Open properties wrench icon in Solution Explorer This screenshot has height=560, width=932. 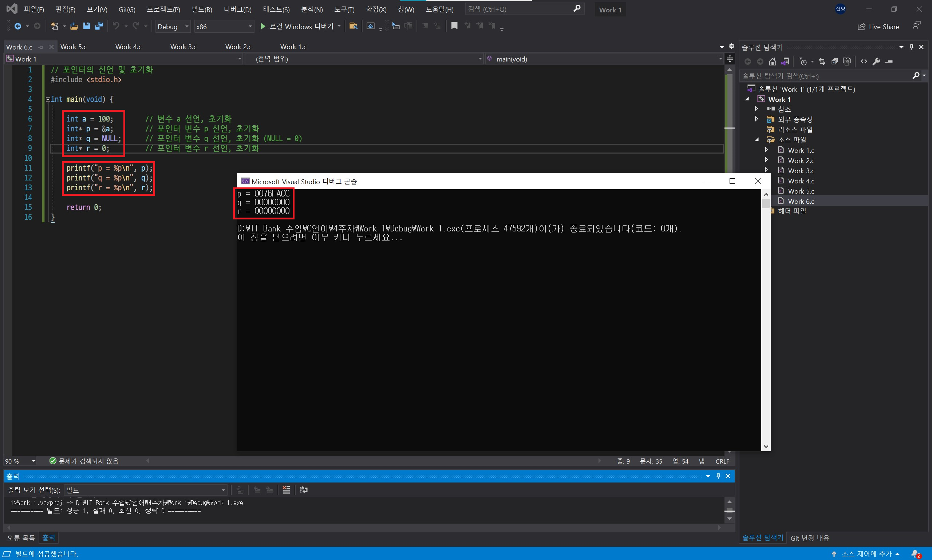click(x=876, y=61)
